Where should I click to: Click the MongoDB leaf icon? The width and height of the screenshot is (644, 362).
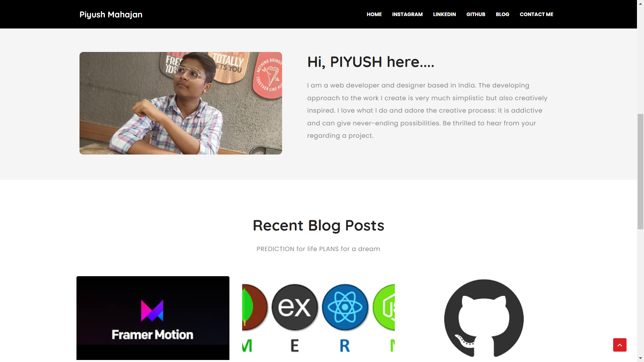tap(255, 307)
